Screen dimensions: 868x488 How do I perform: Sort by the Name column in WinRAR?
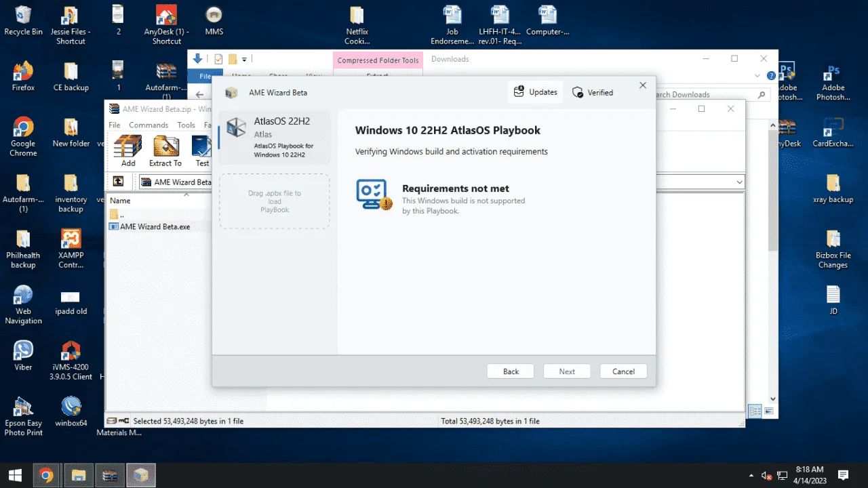coord(120,201)
